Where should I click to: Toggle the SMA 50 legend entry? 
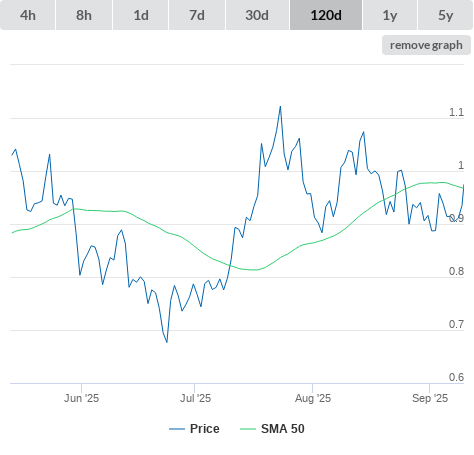point(272,429)
